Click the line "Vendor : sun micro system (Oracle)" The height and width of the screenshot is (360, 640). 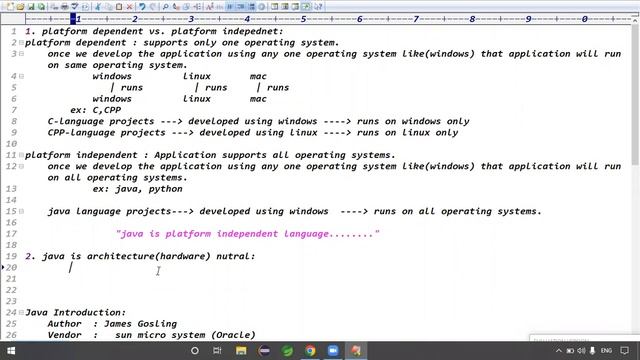point(151,335)
